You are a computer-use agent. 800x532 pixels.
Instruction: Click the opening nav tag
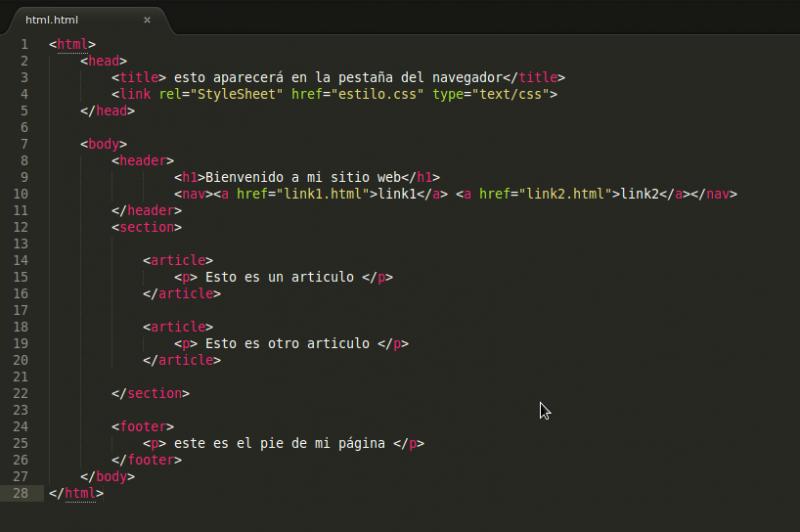coord(193,194)
